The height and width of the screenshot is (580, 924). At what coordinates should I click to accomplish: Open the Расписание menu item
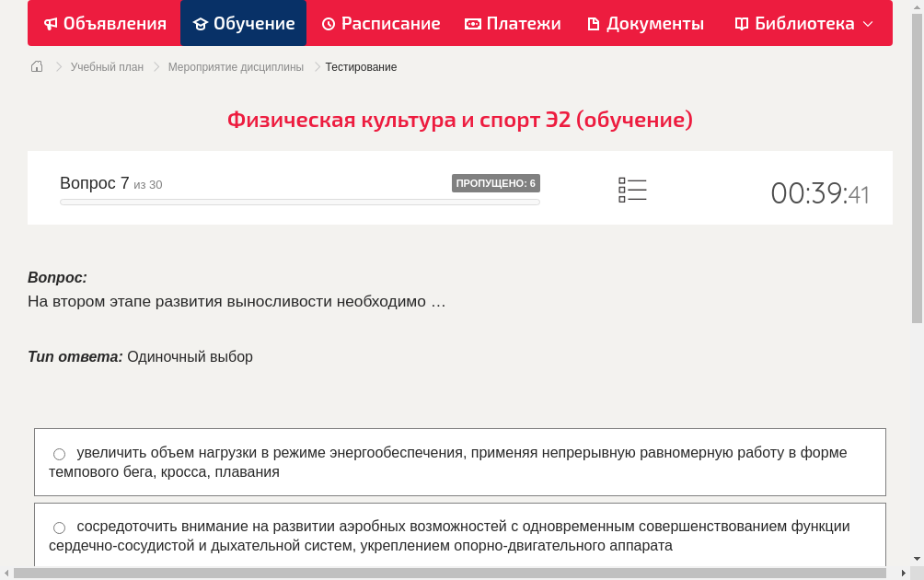point(380,23)
